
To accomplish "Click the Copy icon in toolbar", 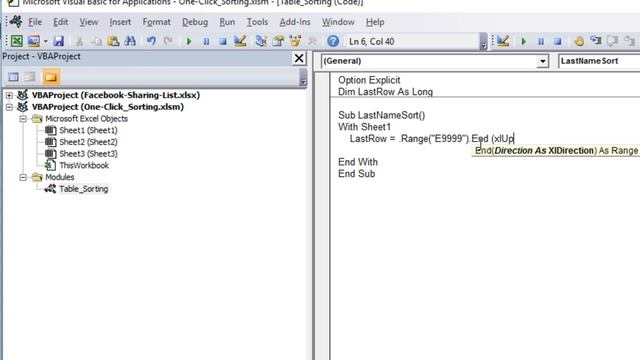I will pos(96,41).
